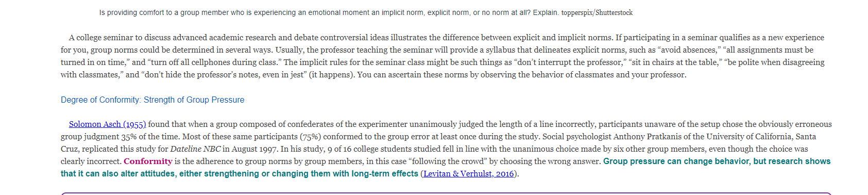
Task: Click the August 1997 date text
Action: click(x=254, y=149)
